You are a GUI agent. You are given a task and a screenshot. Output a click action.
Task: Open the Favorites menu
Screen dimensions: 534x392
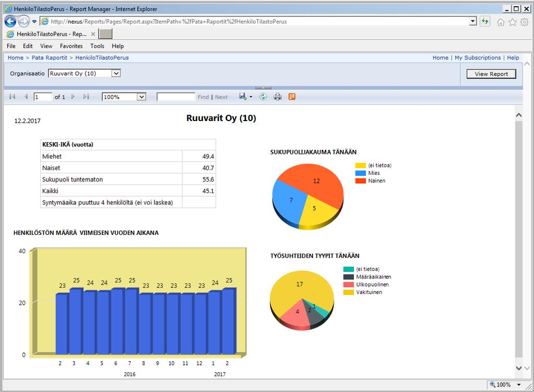point(71,46)
